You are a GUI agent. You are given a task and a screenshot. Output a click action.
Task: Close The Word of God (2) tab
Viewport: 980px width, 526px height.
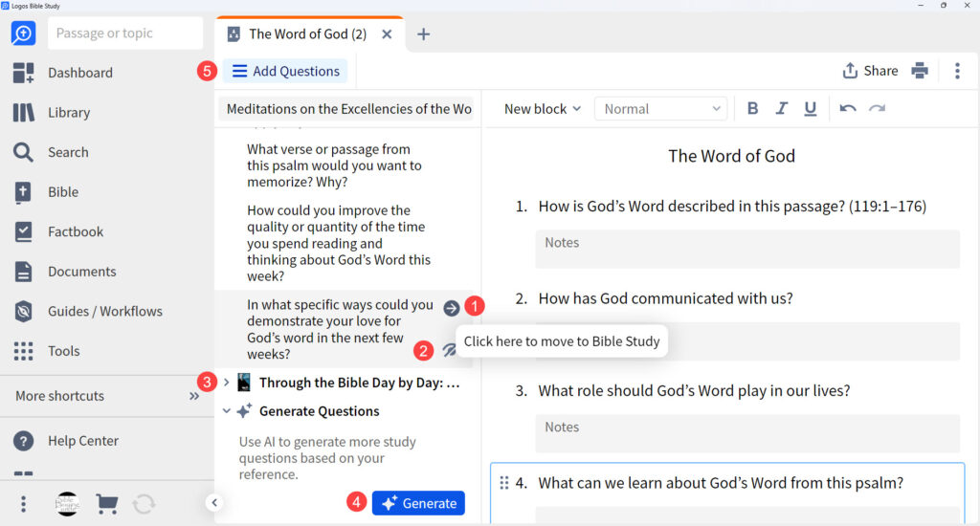click(387, 34)
